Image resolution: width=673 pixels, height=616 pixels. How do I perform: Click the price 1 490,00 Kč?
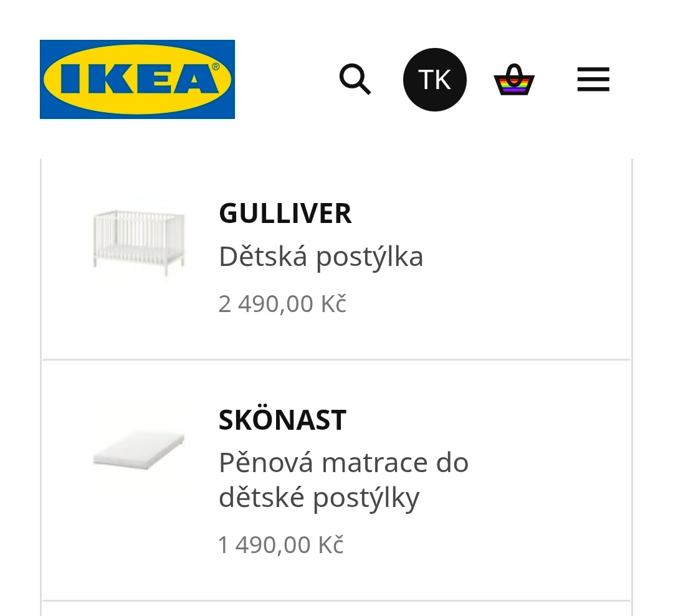tap(280, 544)
